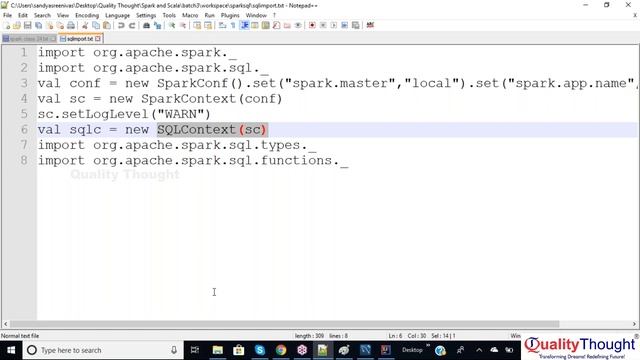The image size is (640, 360).
Task: Click the macro Playback icon
Action: pos(333,25)
